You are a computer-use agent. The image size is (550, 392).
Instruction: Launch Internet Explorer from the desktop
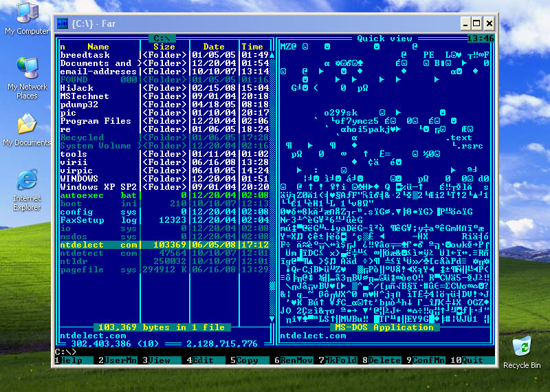(x=27, y=190)
